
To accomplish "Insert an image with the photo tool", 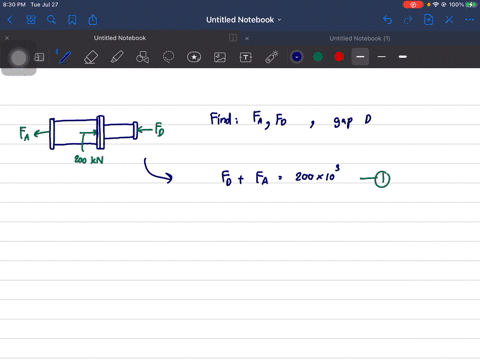I will (220, 57).
